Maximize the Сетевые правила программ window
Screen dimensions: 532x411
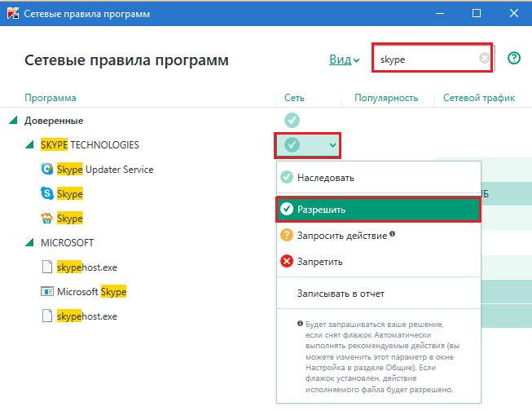point(477,13)
